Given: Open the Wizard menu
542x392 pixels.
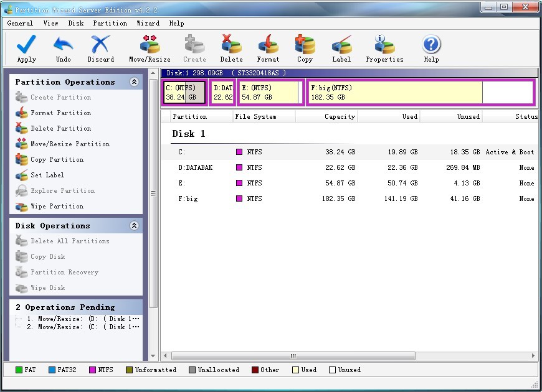Looking at the screenshot, I should point(148,23).
